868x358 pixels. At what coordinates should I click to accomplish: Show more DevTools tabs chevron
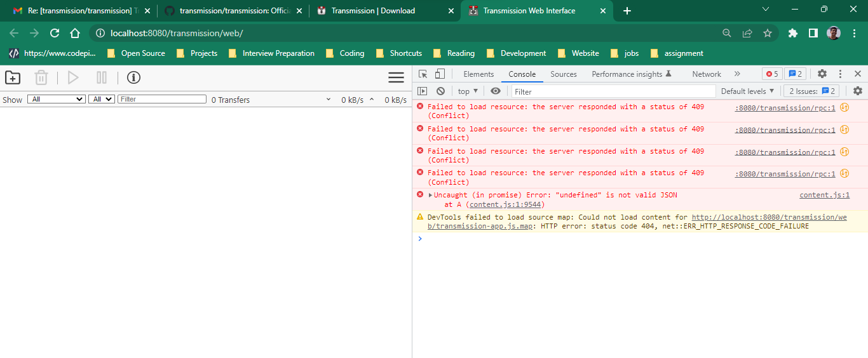[737, 74]
